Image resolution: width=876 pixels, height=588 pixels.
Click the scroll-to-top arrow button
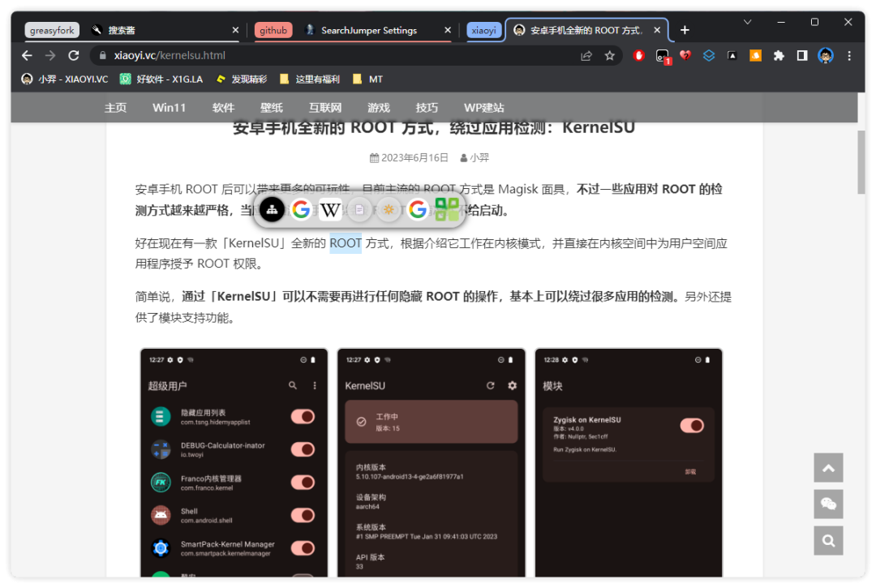pos(828,467)
